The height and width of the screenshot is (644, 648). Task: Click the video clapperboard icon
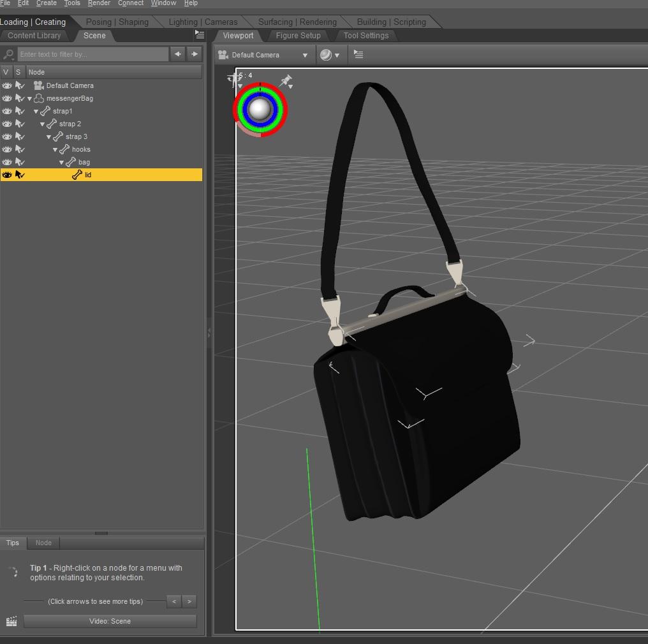pyautogui.click(x=11, y=621)
